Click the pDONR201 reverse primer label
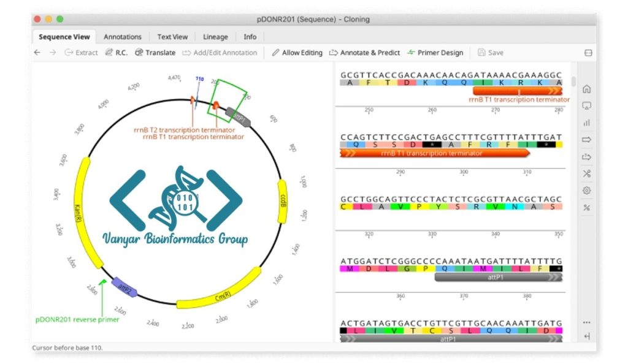Screen dimensions: 628x364 77,320
